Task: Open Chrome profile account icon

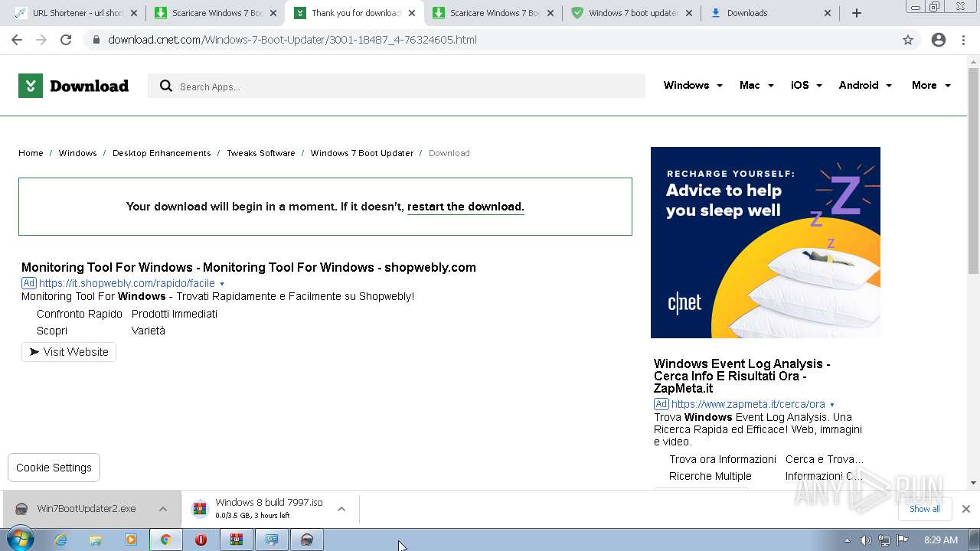Action: pos(939,40)
